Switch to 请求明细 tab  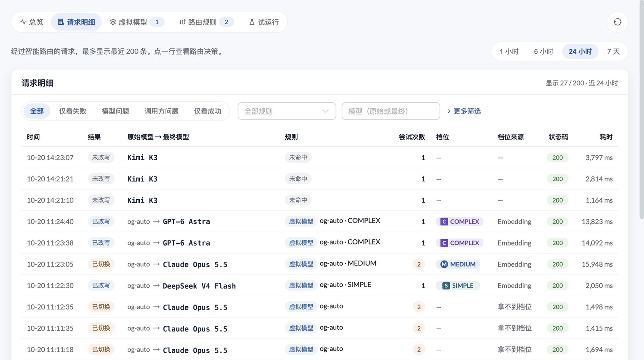pos(76,22)
